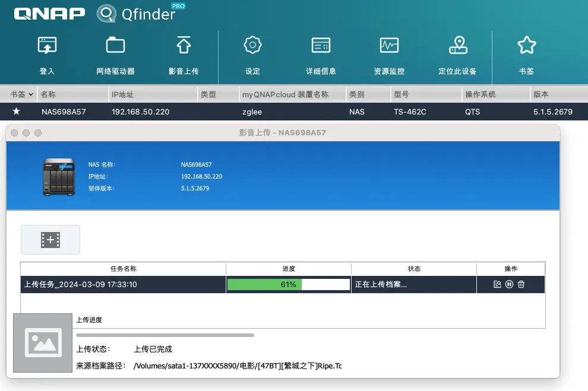
Task: Delete the upload task with trash icon
Action: [521, 284]
